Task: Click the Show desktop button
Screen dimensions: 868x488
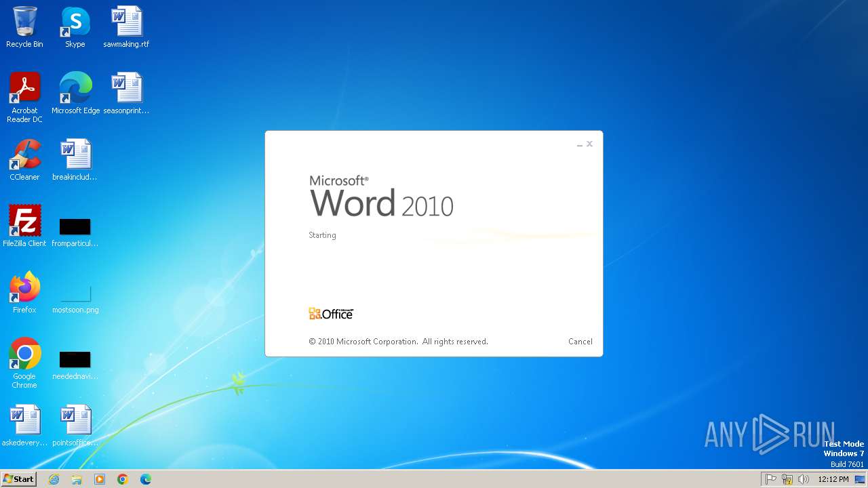Action: tap(860, 479)
